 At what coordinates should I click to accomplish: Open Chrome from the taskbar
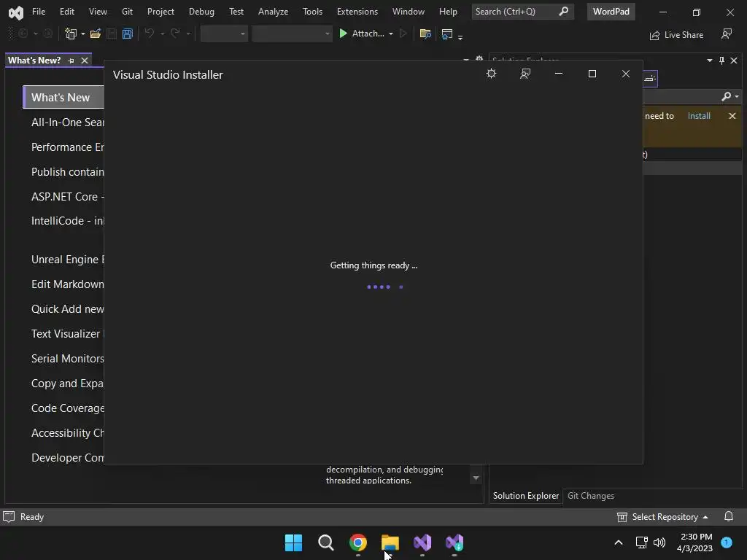tap(357, 542)
